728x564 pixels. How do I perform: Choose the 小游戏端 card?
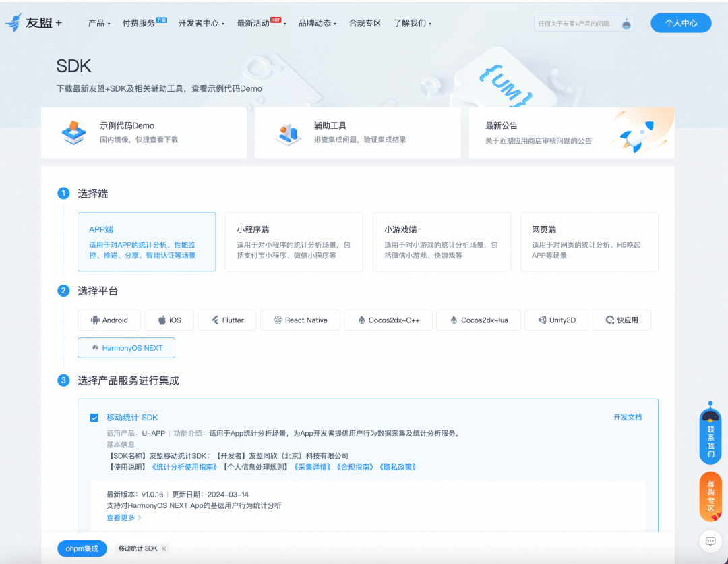442,242
